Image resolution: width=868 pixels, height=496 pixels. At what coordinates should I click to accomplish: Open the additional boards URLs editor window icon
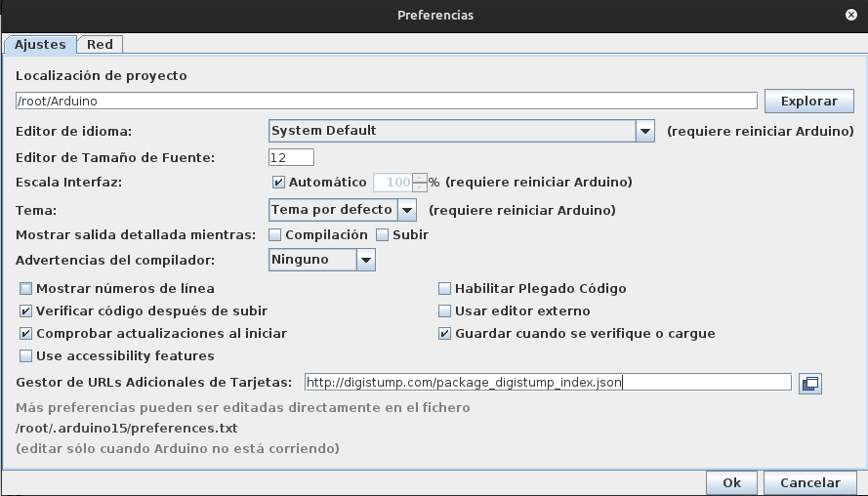pyautogui.click(x=809, y=384)
